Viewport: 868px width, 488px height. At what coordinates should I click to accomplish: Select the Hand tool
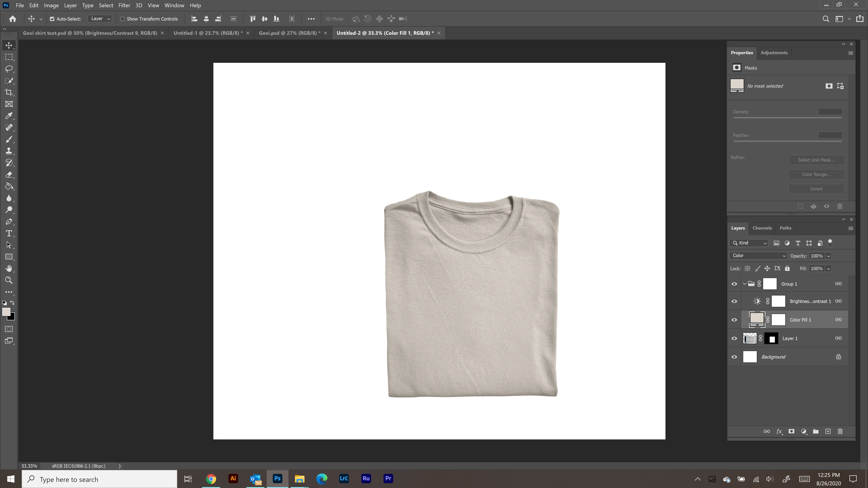[9, 268]
